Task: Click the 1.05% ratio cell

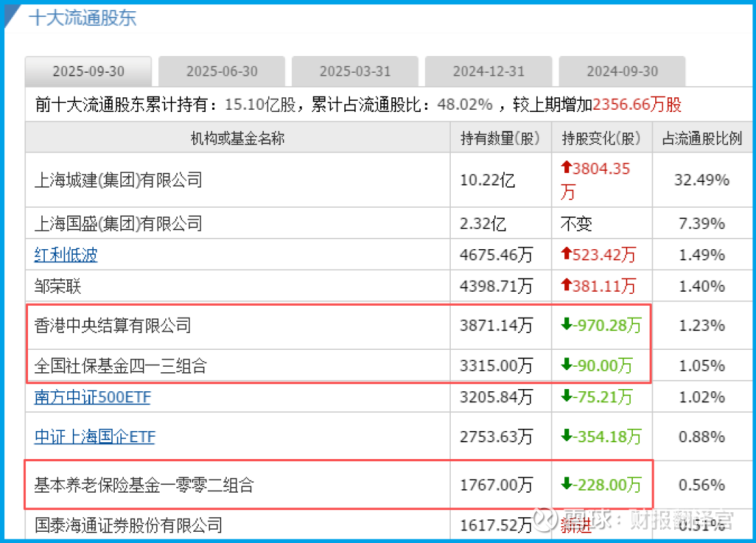Action: (701, 366)
